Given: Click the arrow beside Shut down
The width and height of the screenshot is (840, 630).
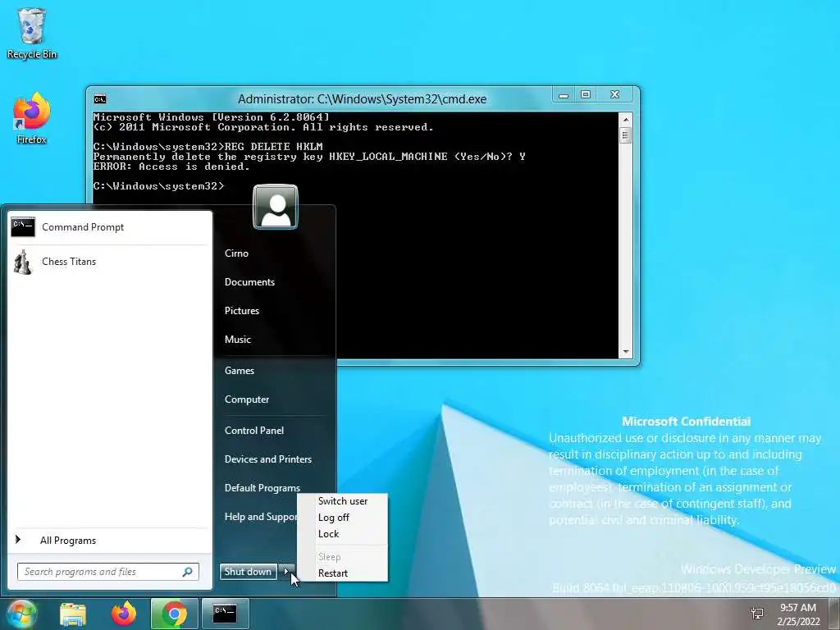Looking at the screenshot, I should [286, 572].
